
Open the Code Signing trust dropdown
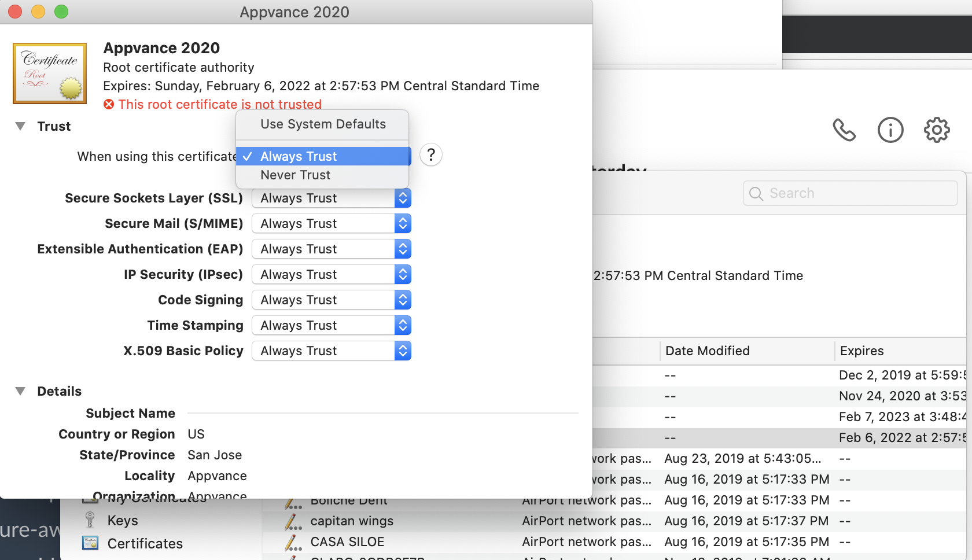pos(332,300)
